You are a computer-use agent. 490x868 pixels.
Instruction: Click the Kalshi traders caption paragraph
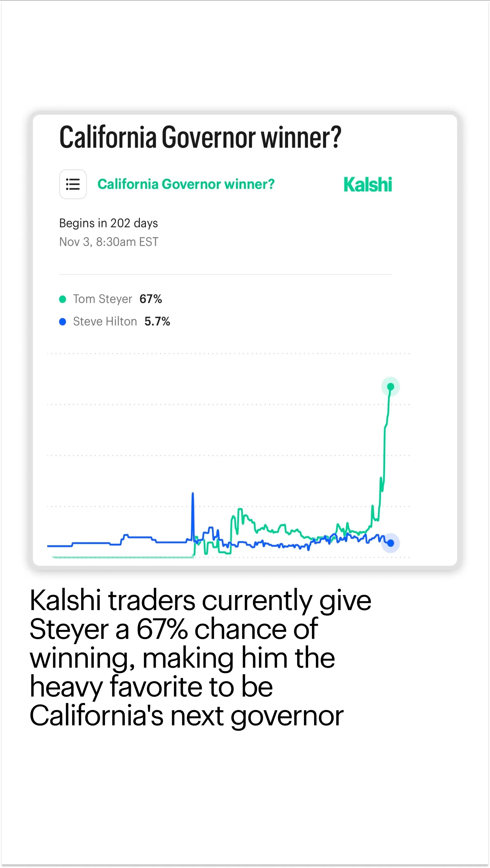pos(200,657)
